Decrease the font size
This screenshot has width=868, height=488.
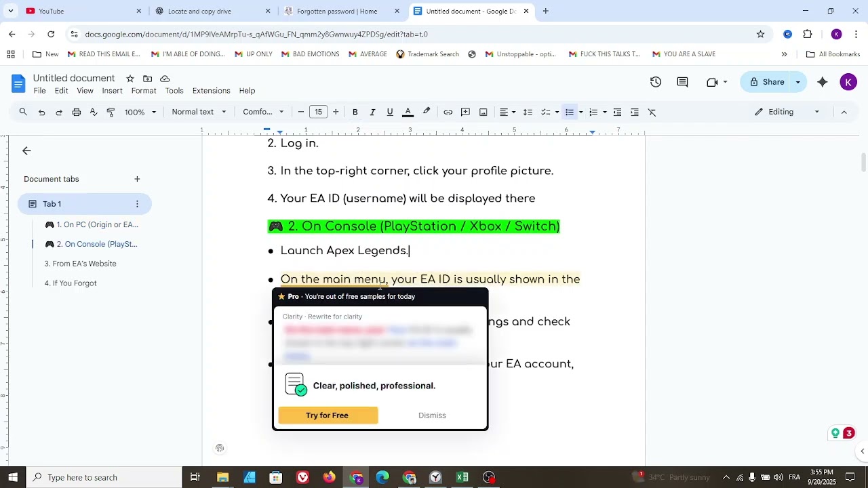[301, 112]
